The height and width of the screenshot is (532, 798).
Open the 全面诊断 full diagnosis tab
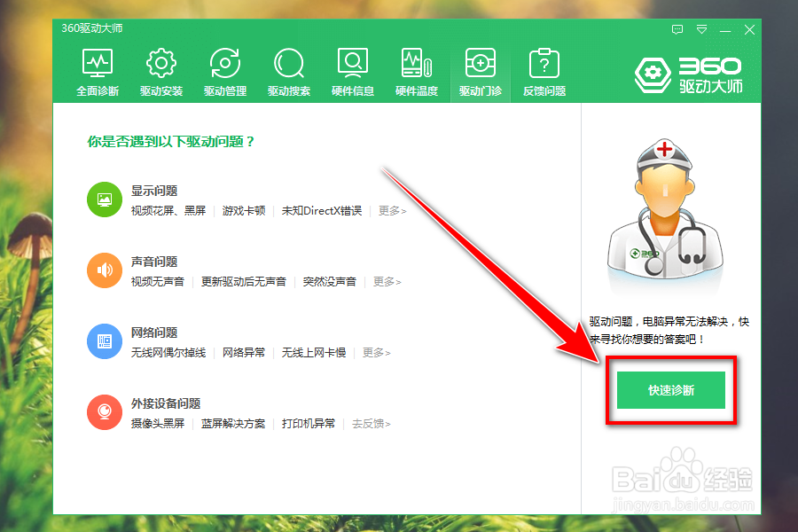coord(98,73)
